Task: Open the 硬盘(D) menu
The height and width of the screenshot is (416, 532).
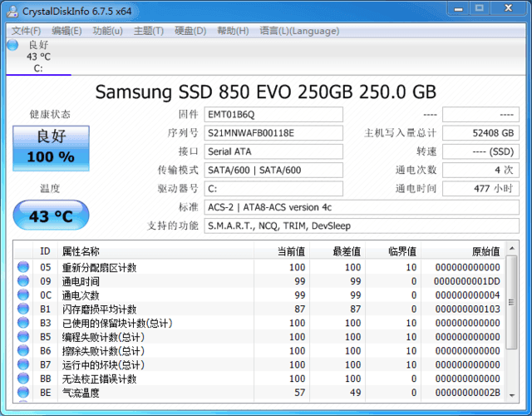Action: 190,31
